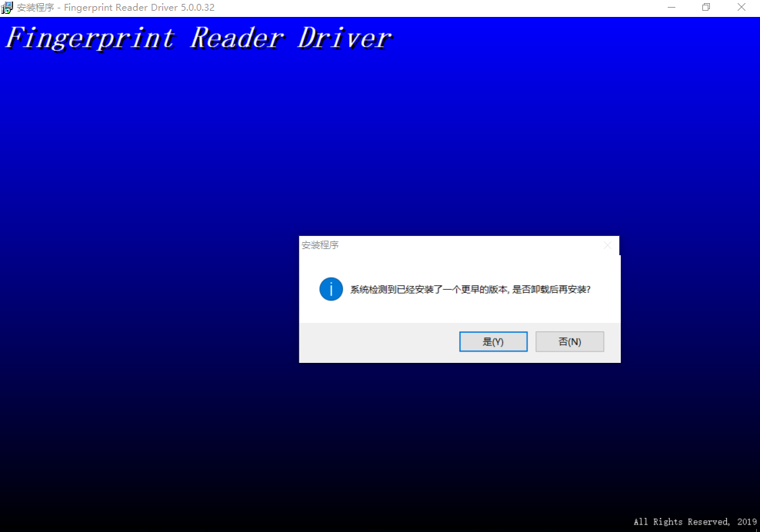Click the grey button strip left of 是(Y)
The height and width of the screenshot is (532, 760).
377,342
